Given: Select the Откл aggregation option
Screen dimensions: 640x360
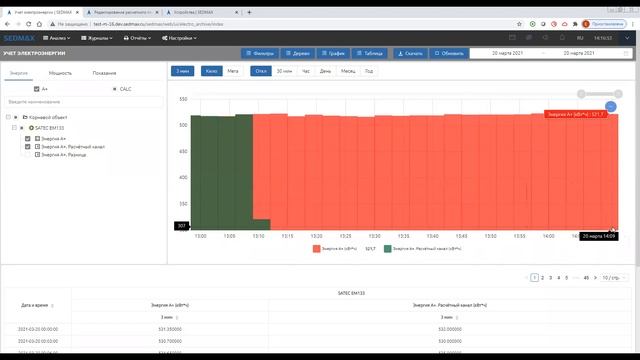Looking at the screenshot, I should (x=261, y=71).
